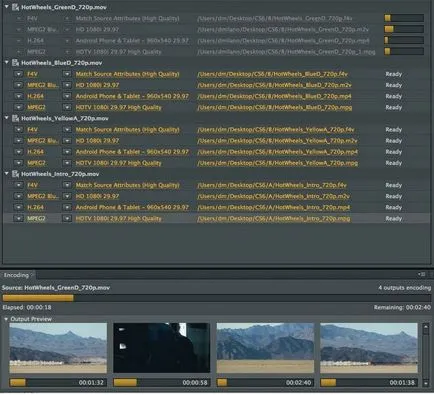Open the preset dropdown for Intro Match Source Attributes
This screenshot has height=395, width=434.
(x=67, y=185)
